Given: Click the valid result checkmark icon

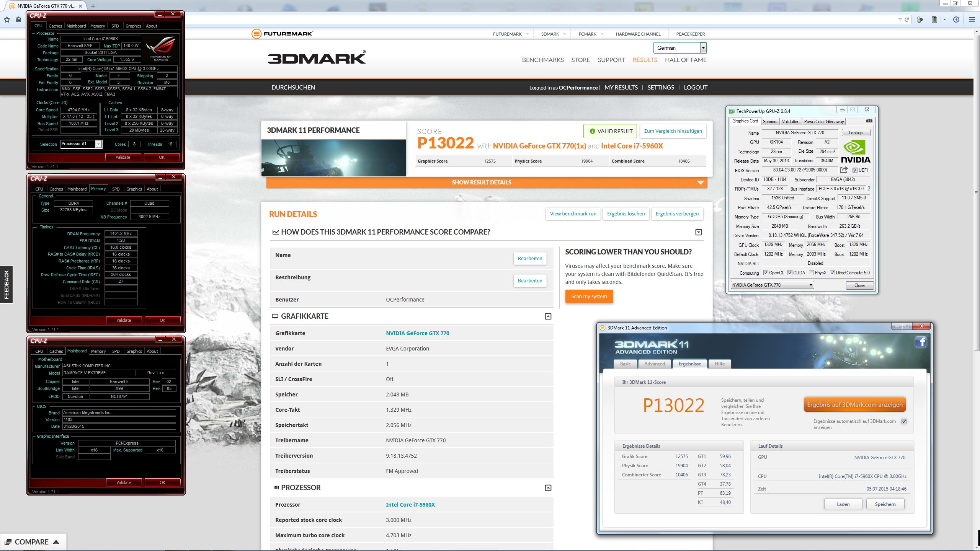Looking at the screenshot, I should pyautogui.click(x=593, y=131).
